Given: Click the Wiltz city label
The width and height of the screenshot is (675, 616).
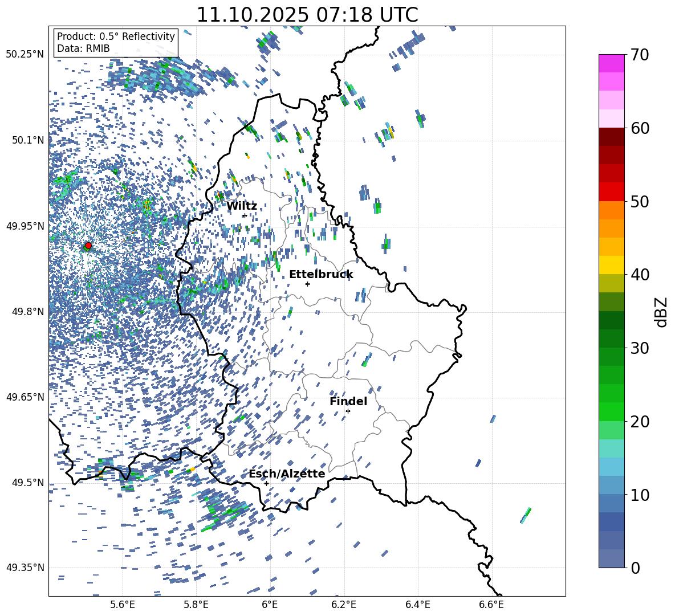Looking at the screenshot, I should coord(242,206).
